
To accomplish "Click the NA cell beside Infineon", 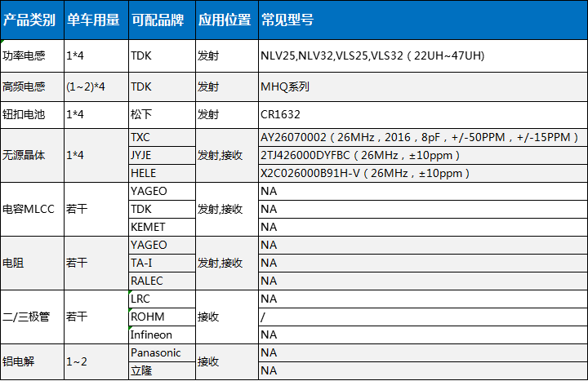I will [423, 335].
